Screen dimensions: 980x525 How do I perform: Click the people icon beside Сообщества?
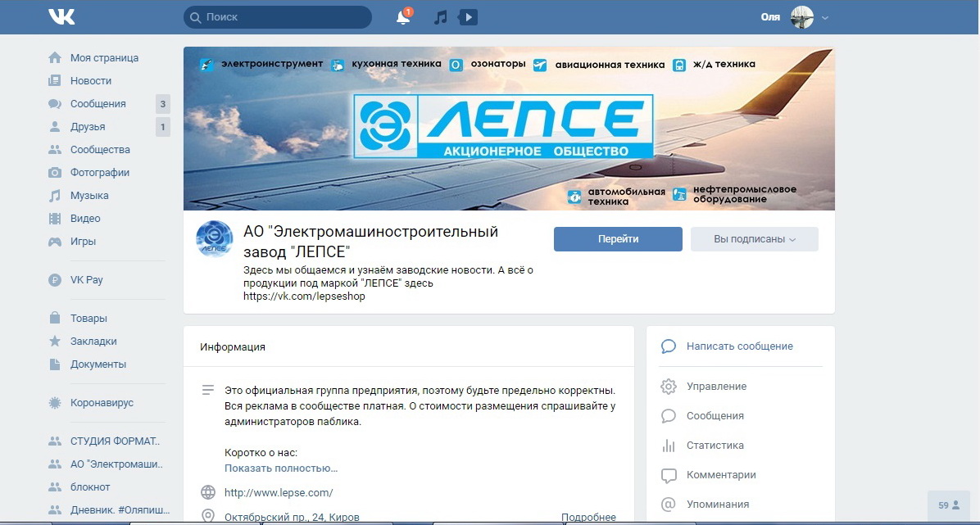55,150
